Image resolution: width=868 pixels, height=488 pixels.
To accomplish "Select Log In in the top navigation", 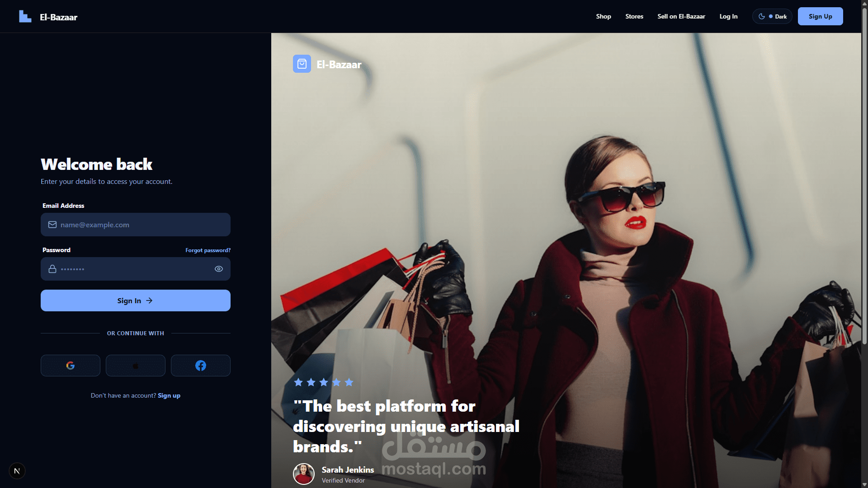I will (728, 16).
